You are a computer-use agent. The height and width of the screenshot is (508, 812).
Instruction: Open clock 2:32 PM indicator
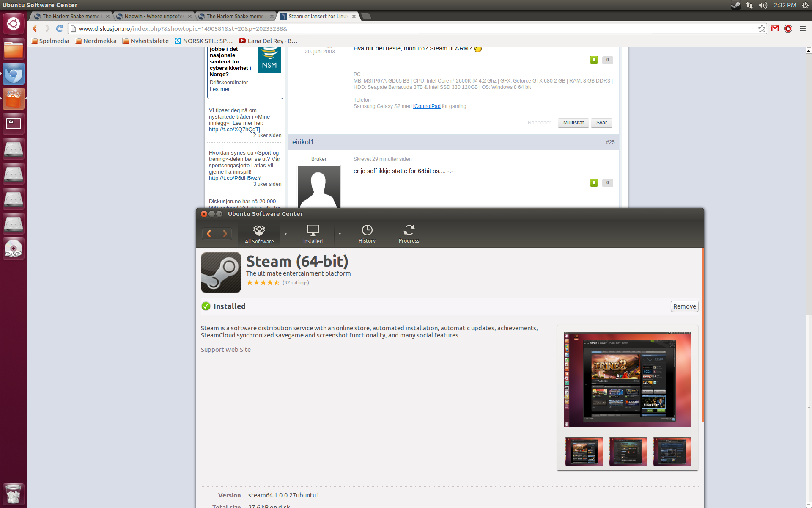tap(785, 5)
